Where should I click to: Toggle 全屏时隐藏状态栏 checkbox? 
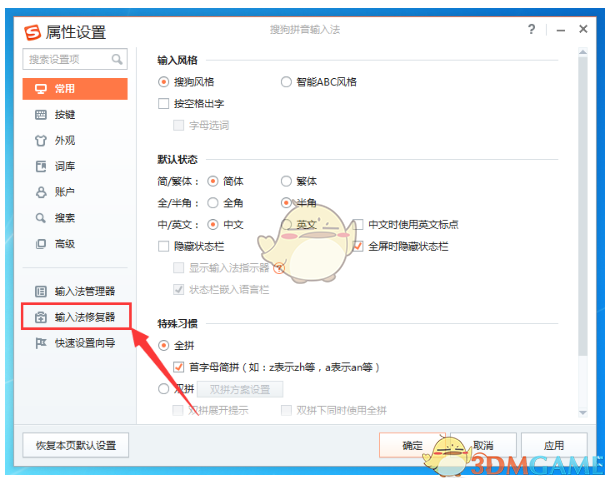click(358, 246)
